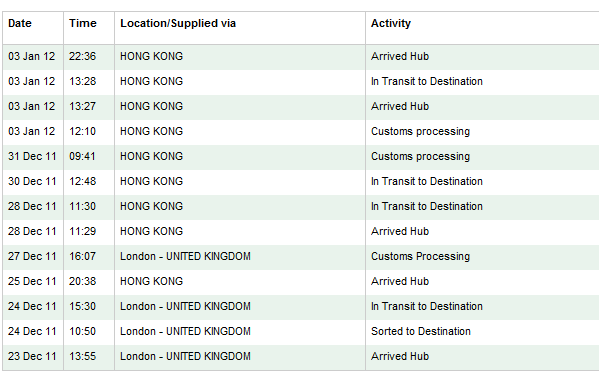The image size is (599, 372).
Task: Click Customs Processing on 27 Dec 11
Action: click(420, 256)
